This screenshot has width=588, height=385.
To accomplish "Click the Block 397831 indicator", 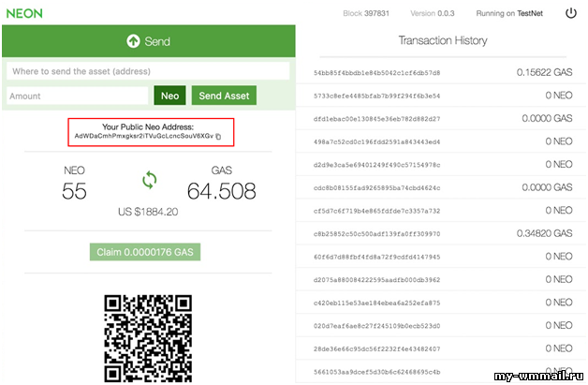I will click(x=366, y=13).
